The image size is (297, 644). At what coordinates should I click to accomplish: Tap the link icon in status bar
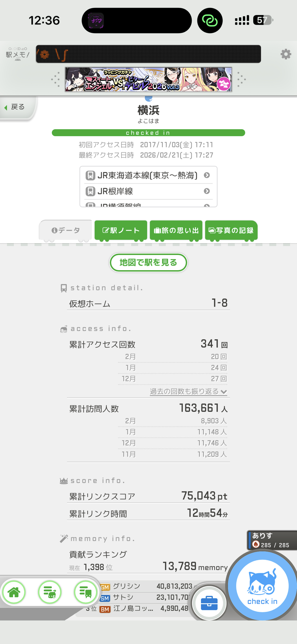(210, 21)
